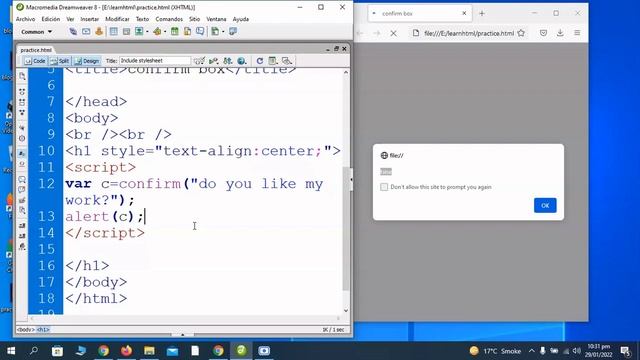Insert Hyperlink from Common insert bar
Screen dimensions: 640x360
[x=73, y=31]
